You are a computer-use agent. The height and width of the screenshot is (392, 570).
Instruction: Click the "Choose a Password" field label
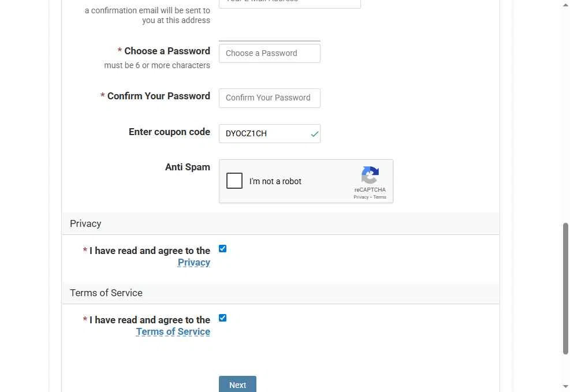coord(167,51)
